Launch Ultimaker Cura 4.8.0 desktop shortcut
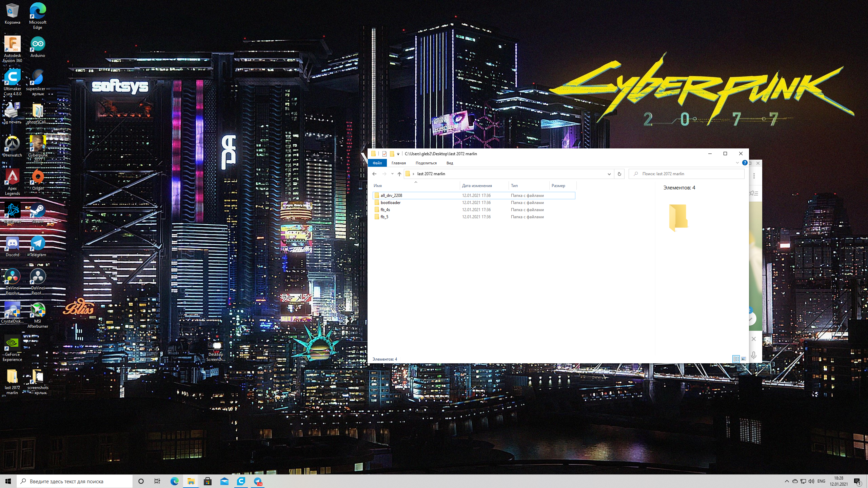This screenshot has height=488, width=868. point(12,82)
